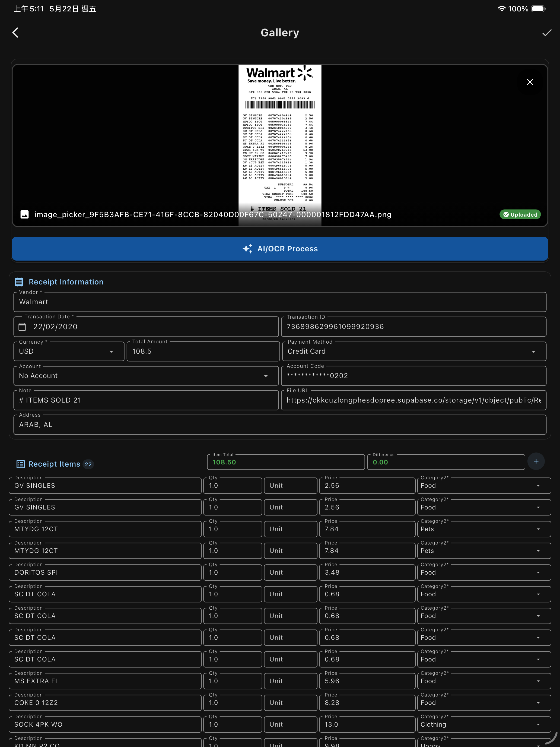Edit the Vendor field showing Walmart

pos(280,302)
